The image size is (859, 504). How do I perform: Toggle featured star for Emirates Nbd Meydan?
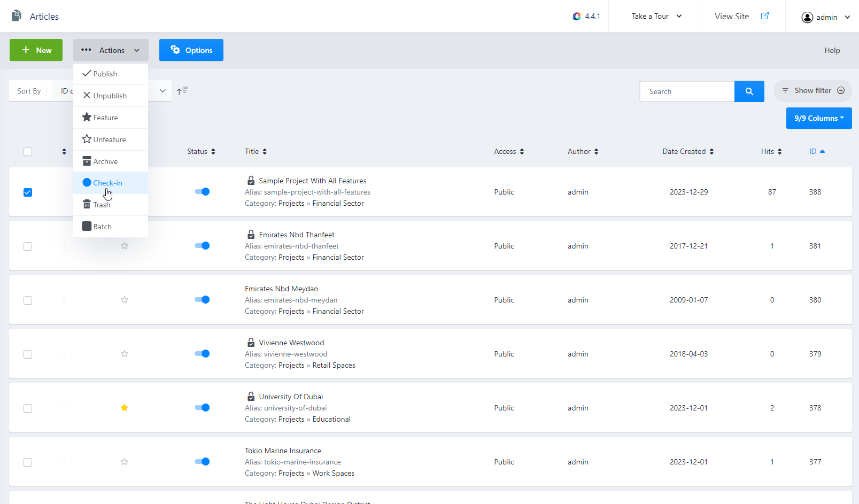click(125, 300)
